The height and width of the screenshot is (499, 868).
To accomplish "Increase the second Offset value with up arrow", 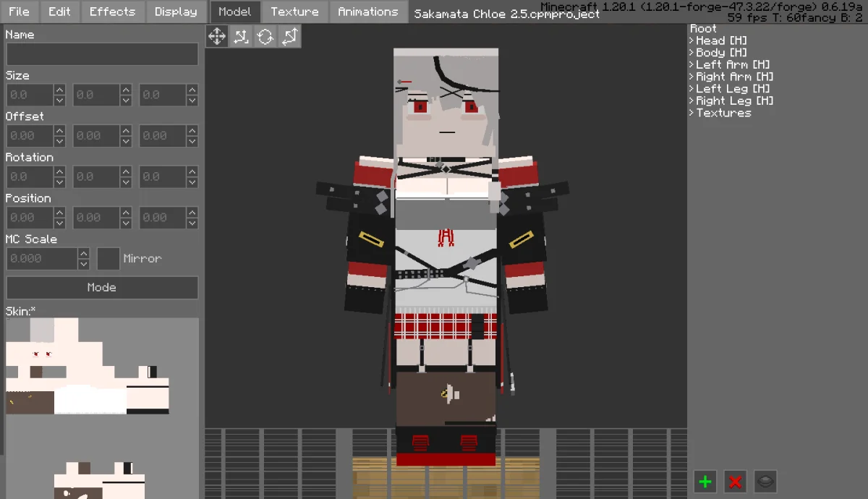I will click(126, 130).
